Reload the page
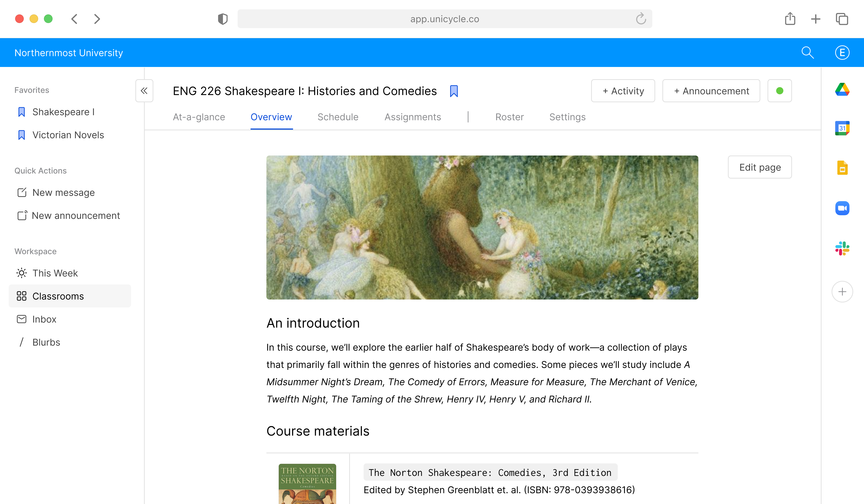 pyautogui.click(x=641, y=19)
